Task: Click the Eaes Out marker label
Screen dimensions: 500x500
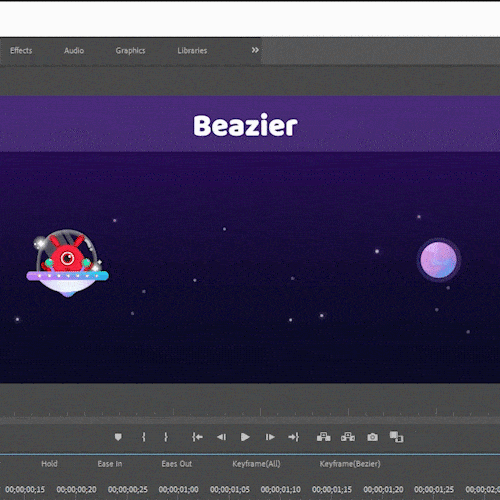Action: coord(177,464)
